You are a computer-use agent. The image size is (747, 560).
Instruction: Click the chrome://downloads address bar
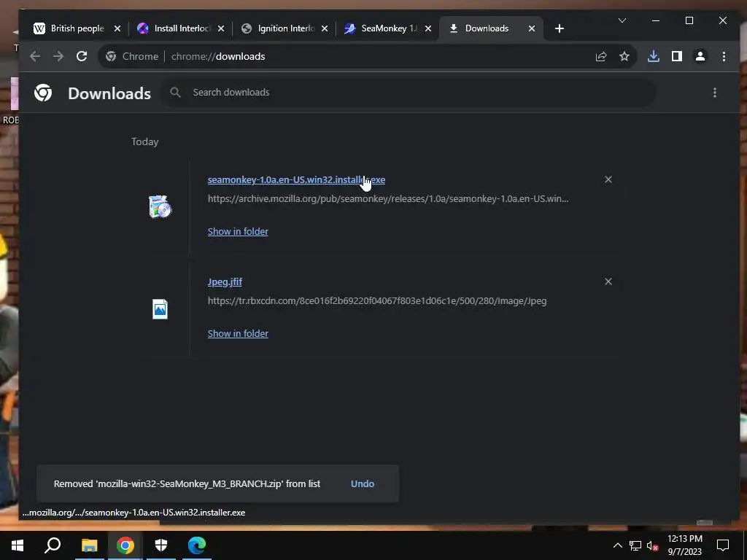click(x=348, y=56)
